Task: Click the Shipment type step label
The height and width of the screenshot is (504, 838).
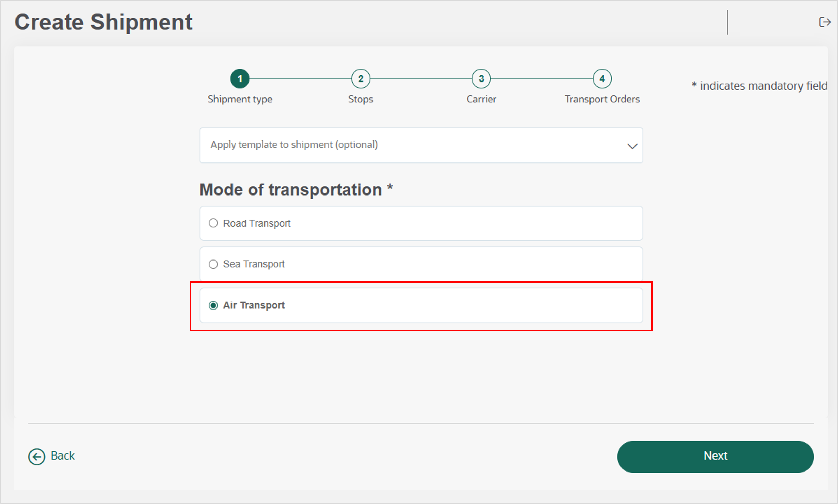Action: tap(240, 99)
